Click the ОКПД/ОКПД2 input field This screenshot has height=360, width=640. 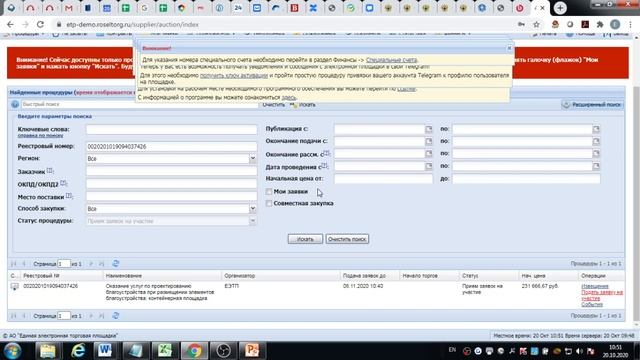point(171,184)
